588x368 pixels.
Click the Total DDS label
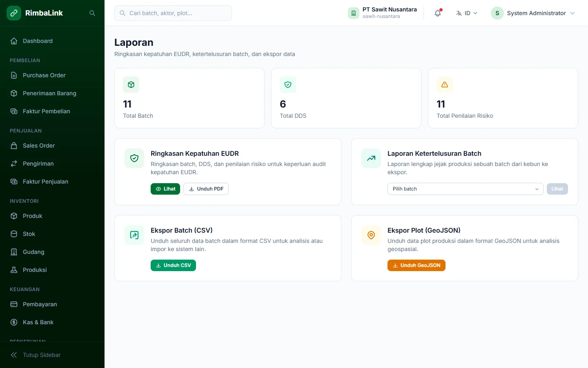293,116
